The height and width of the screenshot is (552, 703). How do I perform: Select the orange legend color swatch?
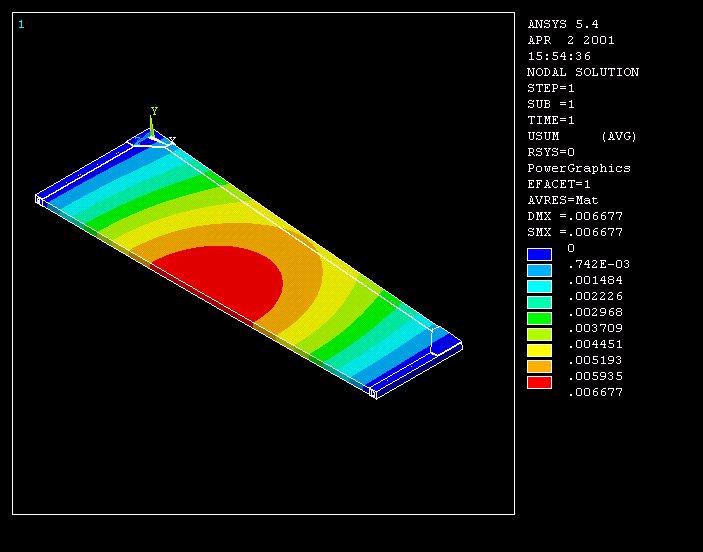click(x=539, y=367)
